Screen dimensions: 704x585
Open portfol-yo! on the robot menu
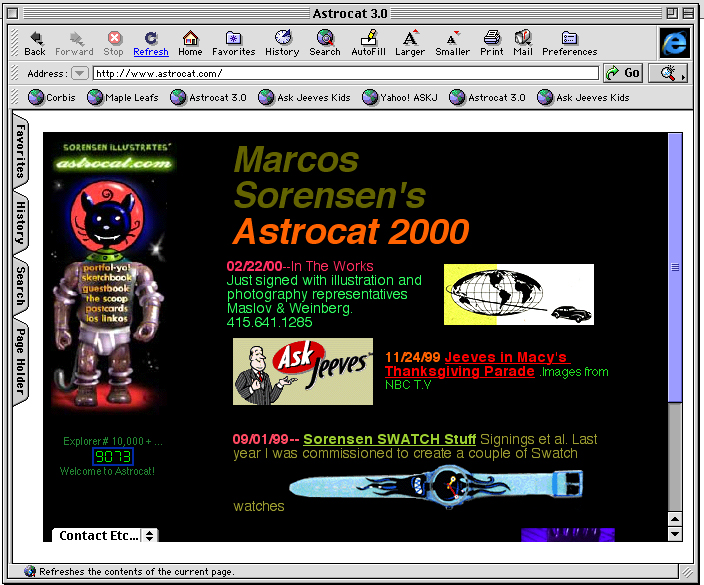click(x=106, y=268)
